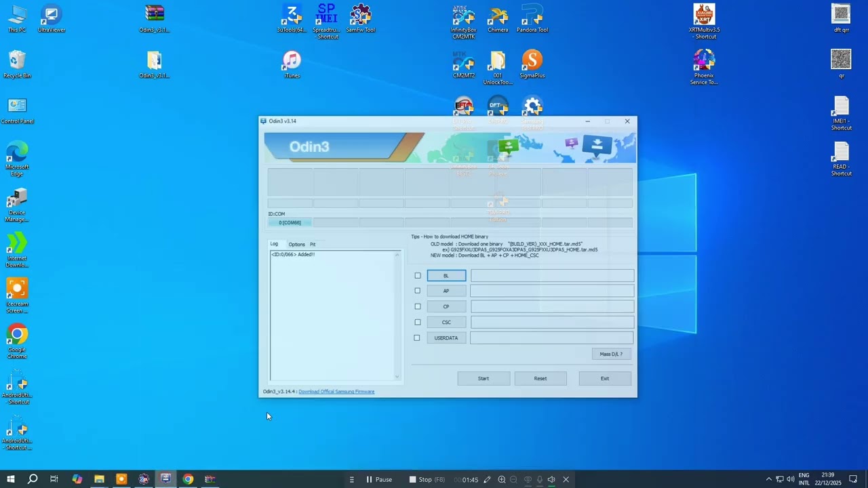
Task: Open File Explorer from the taskbar
Action: click(x=99, y=479)
